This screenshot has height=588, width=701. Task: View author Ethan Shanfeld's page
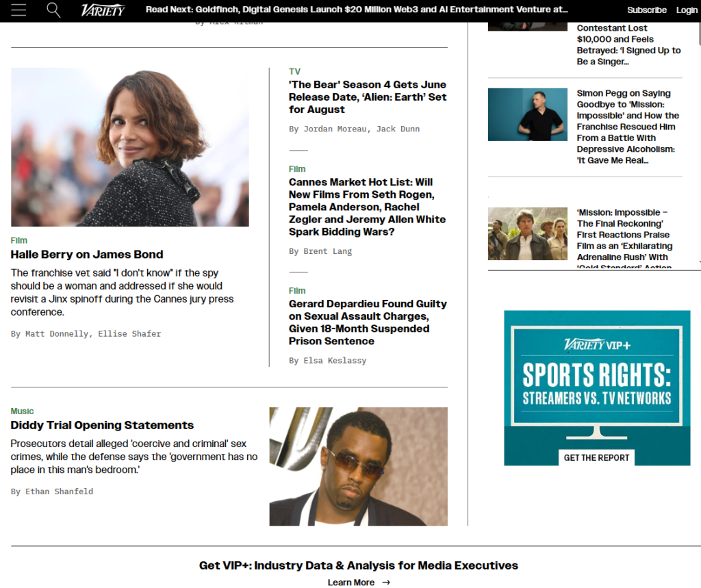60,491
